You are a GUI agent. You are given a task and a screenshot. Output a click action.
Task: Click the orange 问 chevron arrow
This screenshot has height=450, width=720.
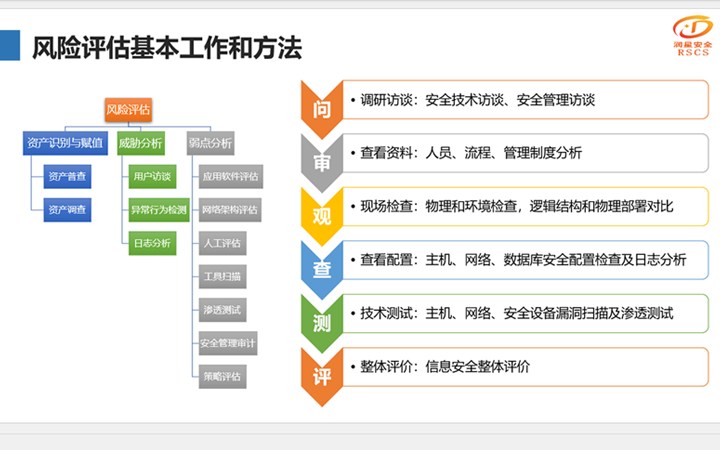tap(322, 109)
